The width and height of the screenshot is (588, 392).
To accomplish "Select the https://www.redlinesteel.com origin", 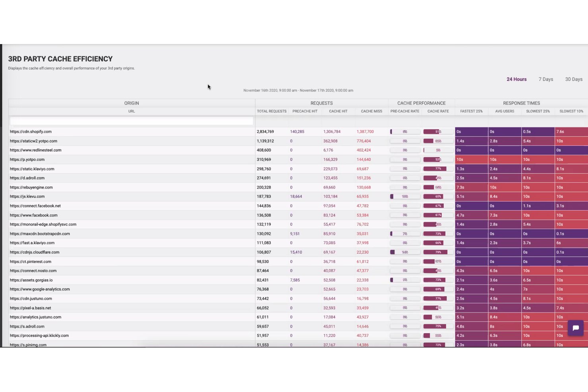I will tap(35, 150).
